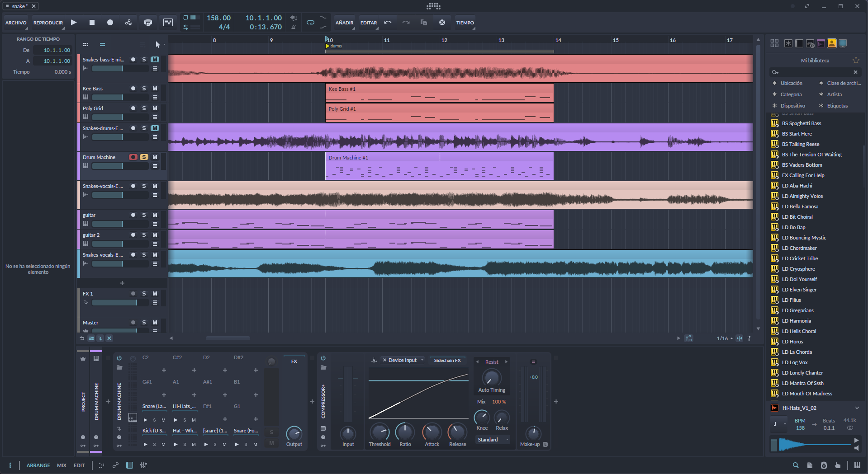Toggle automation write mode icon
Screen dimensions: 868x474
pyautogui.click(x=128, y=23)
